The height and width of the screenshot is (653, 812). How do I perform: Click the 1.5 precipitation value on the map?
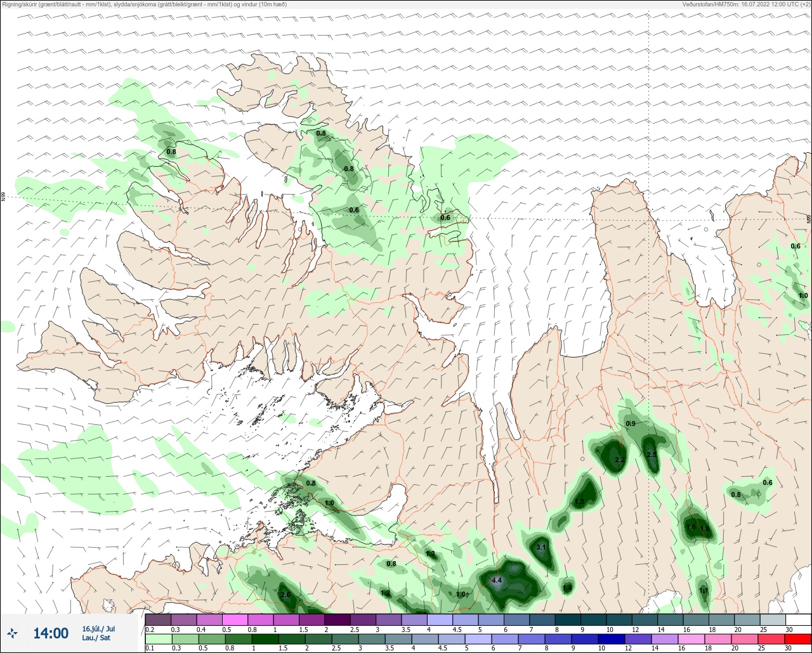point(579,501)
